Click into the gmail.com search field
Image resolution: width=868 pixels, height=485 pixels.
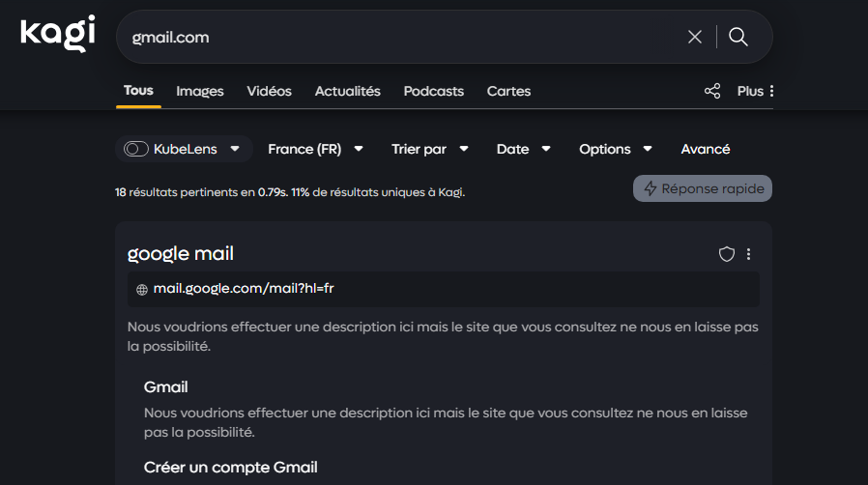(x=387, y=37)
